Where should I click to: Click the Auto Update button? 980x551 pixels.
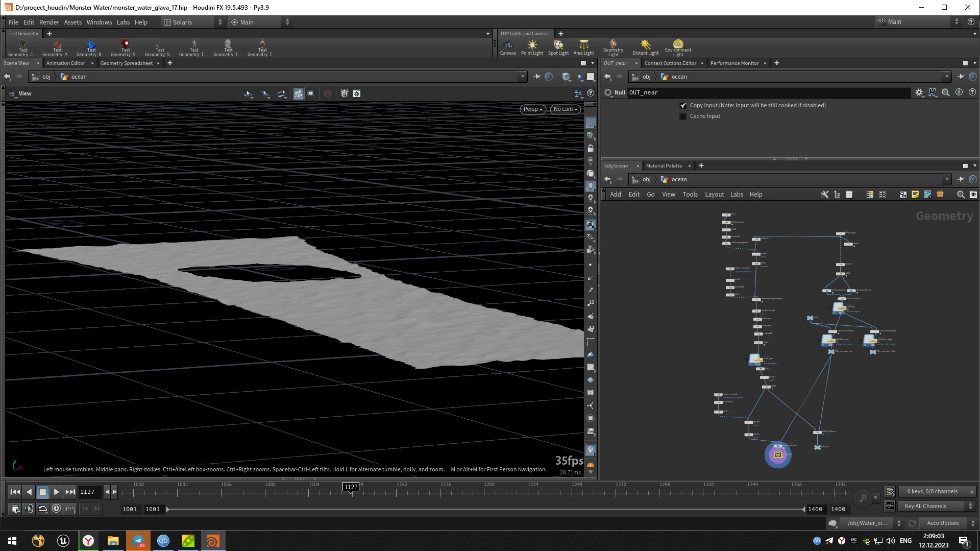[943, 523]
